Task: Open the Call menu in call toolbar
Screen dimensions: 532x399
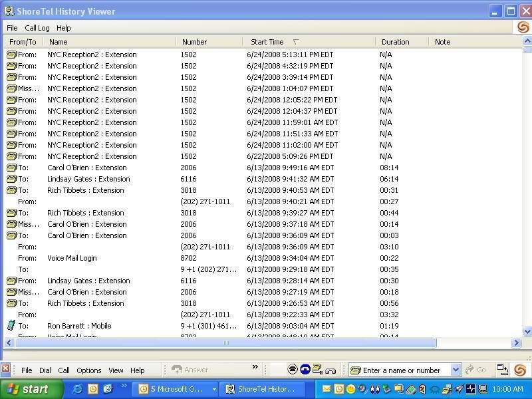Action: point(64,370)
